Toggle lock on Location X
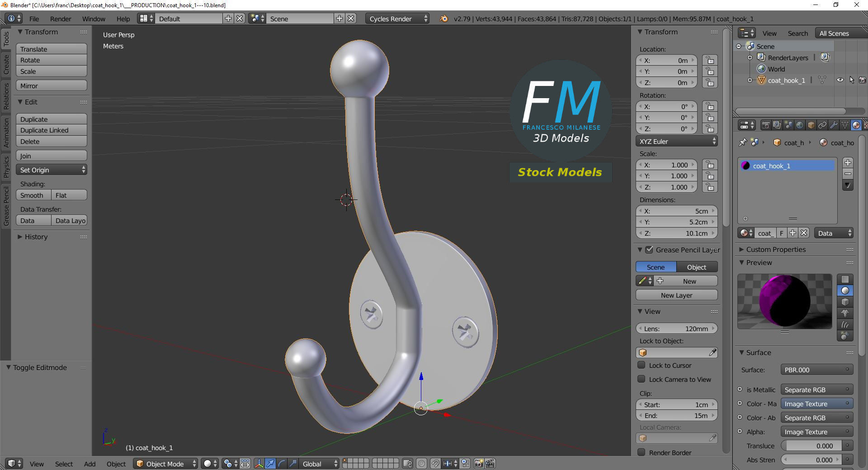868x470 pixels. point(710,60)
